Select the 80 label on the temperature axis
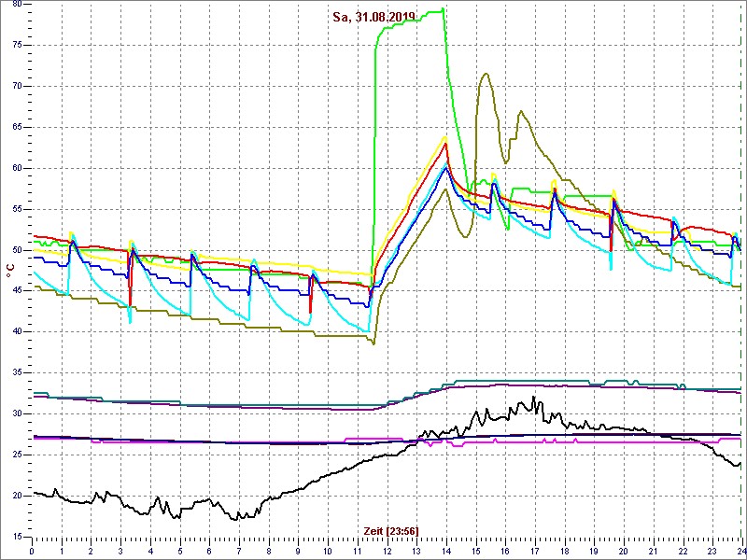This screenshot has height=560, width=747. pyautogui.click(x=18, y=5)
